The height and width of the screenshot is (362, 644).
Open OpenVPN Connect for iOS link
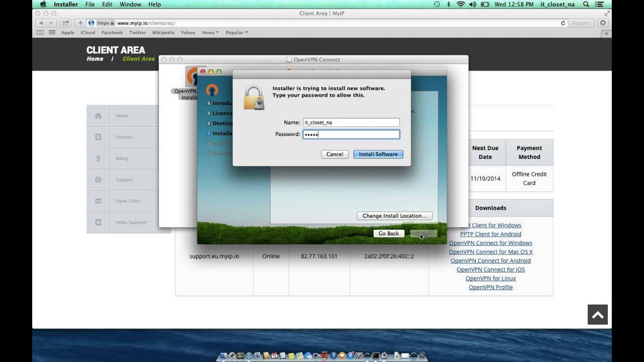[x=491, y=269]
